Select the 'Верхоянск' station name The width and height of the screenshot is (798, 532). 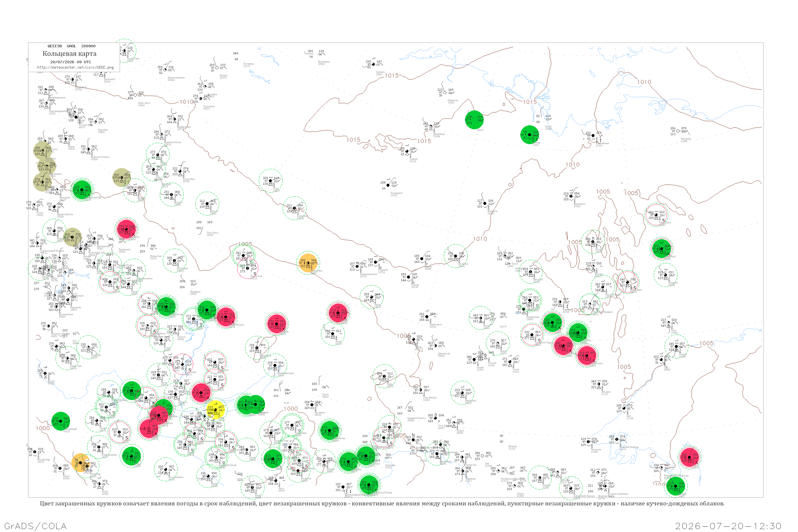tap(580, 204)
